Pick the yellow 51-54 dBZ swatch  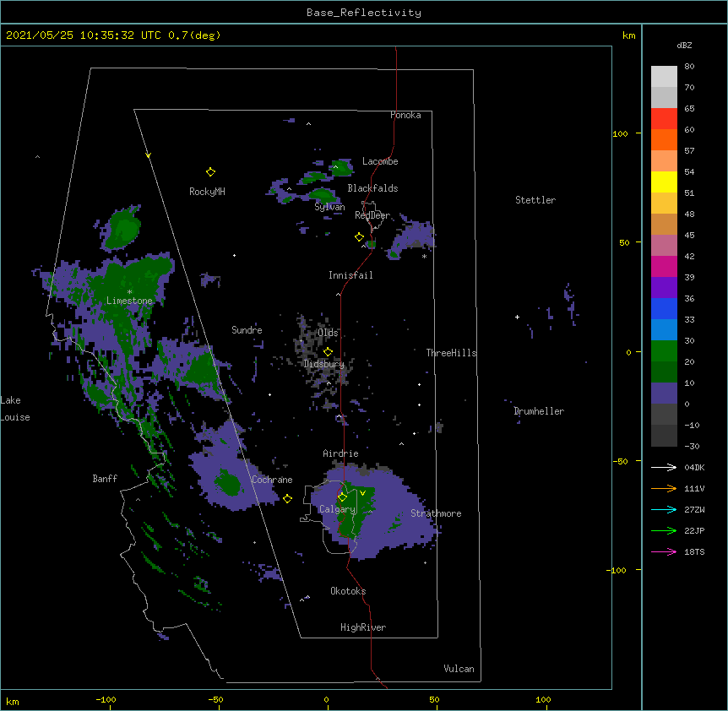[x=664, y=182]
